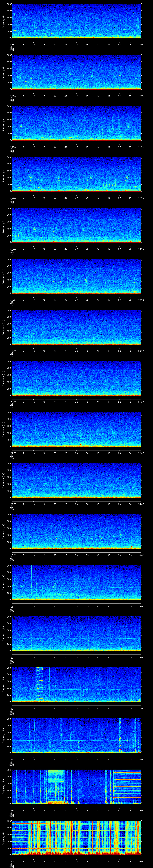Click the noisy spectrogram panel starting at 1:29:00
153x868 pixels.
click(x=77, y=838)
